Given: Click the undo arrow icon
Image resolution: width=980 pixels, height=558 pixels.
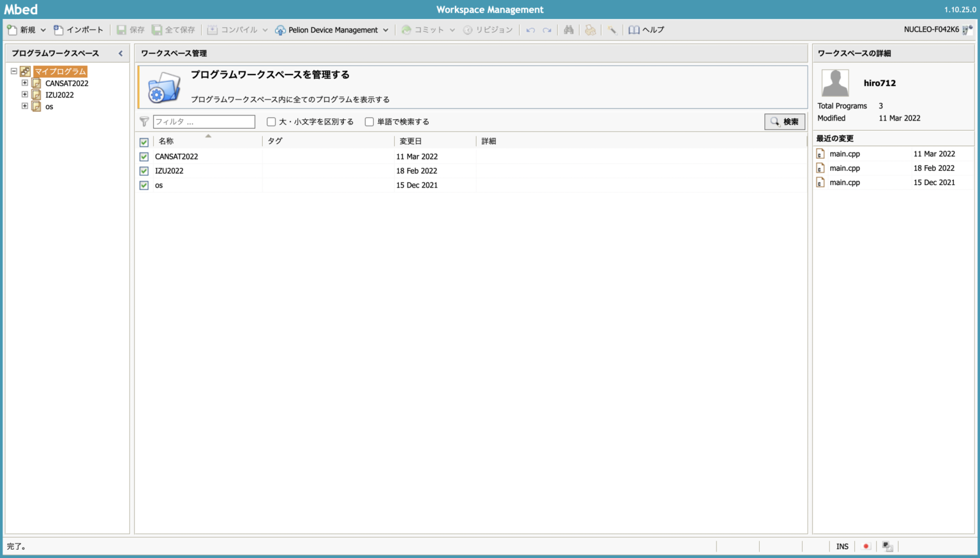Looking at the screenshot, I should click(530, 29).
